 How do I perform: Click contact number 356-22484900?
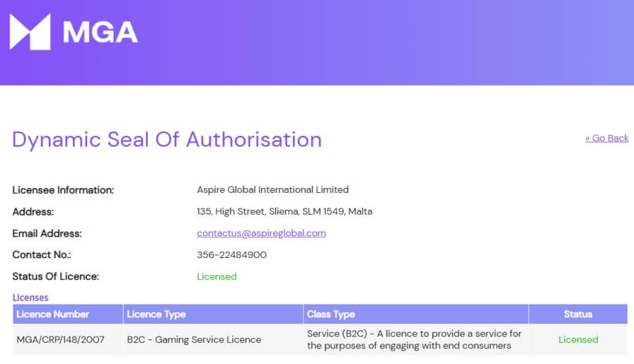[232, 255]
